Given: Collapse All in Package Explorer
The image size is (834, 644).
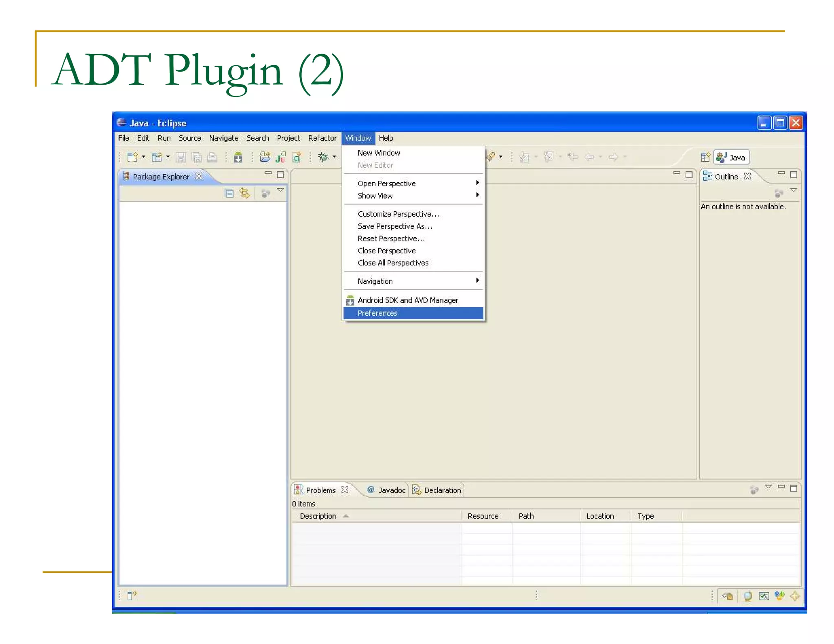Looking at the screenshot, I should pyautogui.click(x=229, y=193).
